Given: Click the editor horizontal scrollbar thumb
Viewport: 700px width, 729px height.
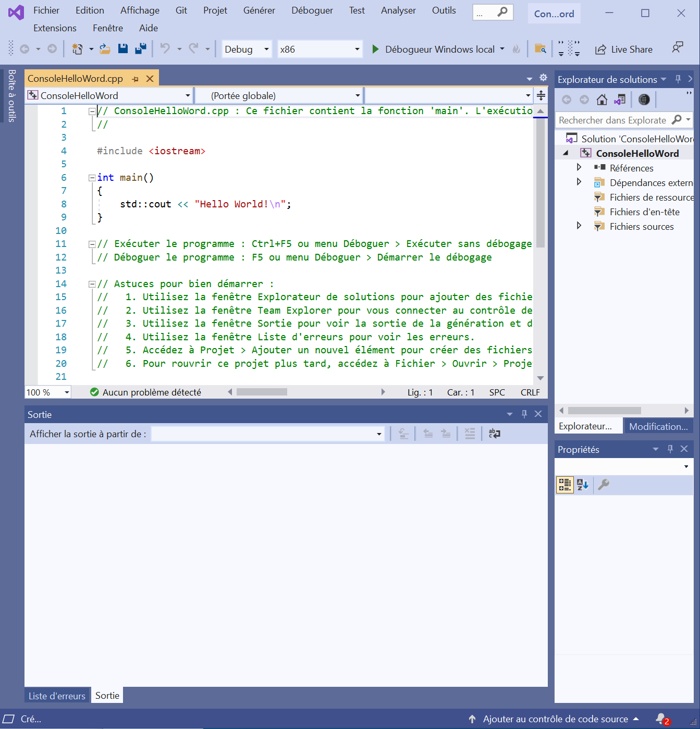Looking at the screenshot, I should tap(262, 392).
